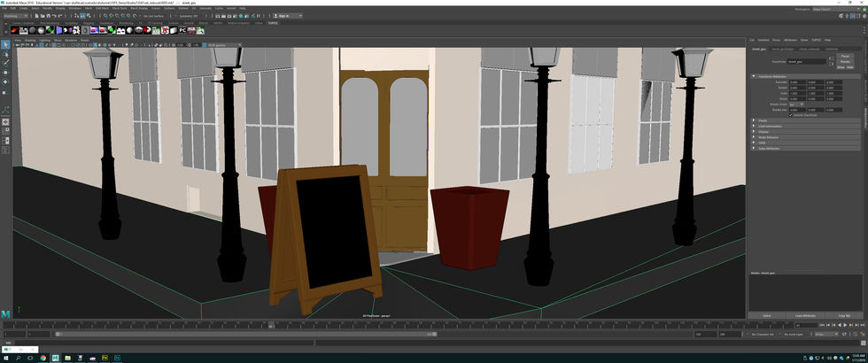
Task: Click the upper connection arrow beside node name field
Action: point(831,58)
